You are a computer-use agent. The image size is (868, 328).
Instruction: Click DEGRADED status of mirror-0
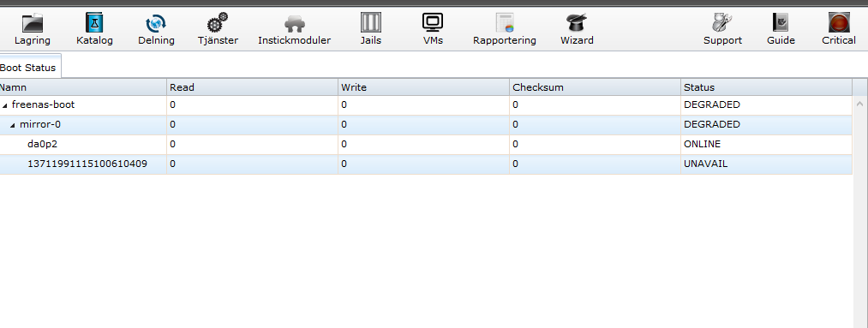(712, 124)
